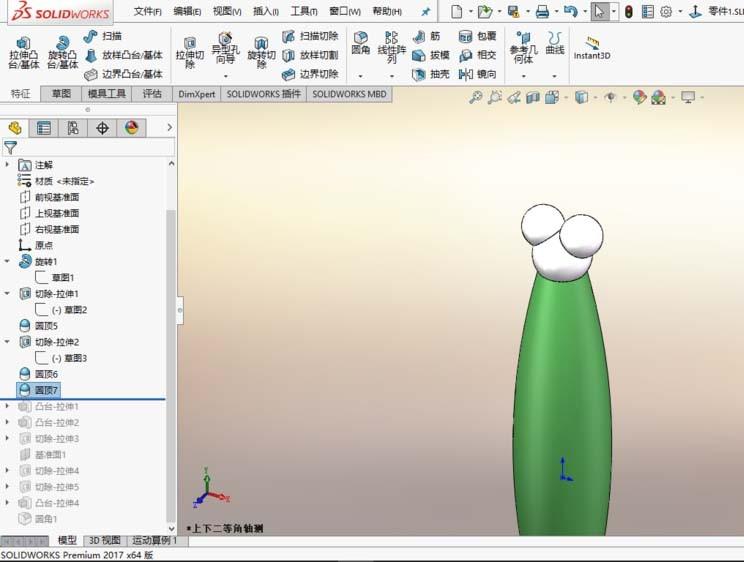This screenshot has height=562, width=744.
Task: Select the Mirror (镜向) tool
Action: pyautogui.click(x=477, y=74)
